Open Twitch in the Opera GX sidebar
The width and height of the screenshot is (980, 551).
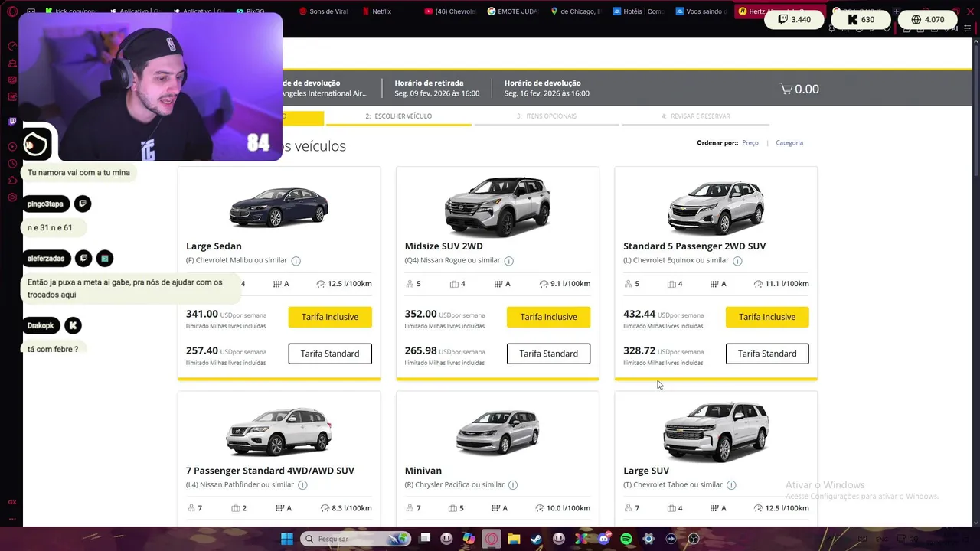[12, 121]
